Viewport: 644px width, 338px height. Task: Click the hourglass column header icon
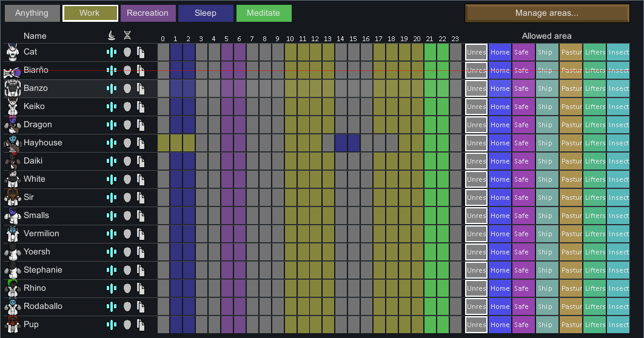click(x=127, y=36)
